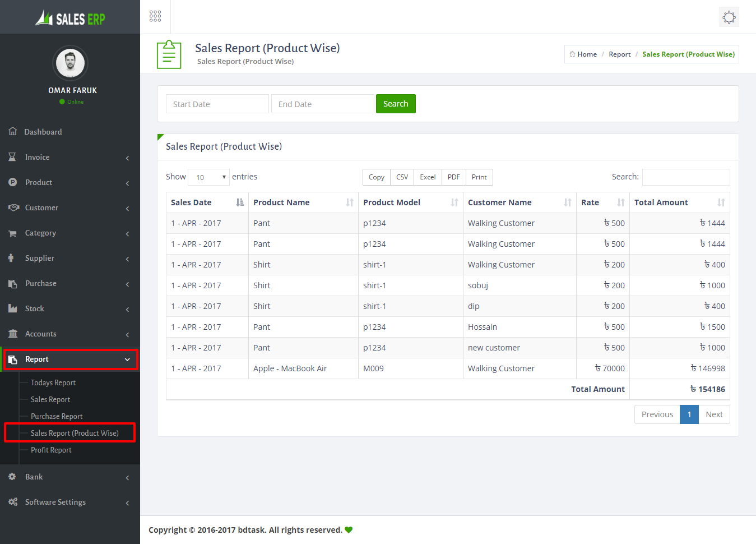
Task: Open the settings gear icon in header
Action: click(x=729, y=17)
